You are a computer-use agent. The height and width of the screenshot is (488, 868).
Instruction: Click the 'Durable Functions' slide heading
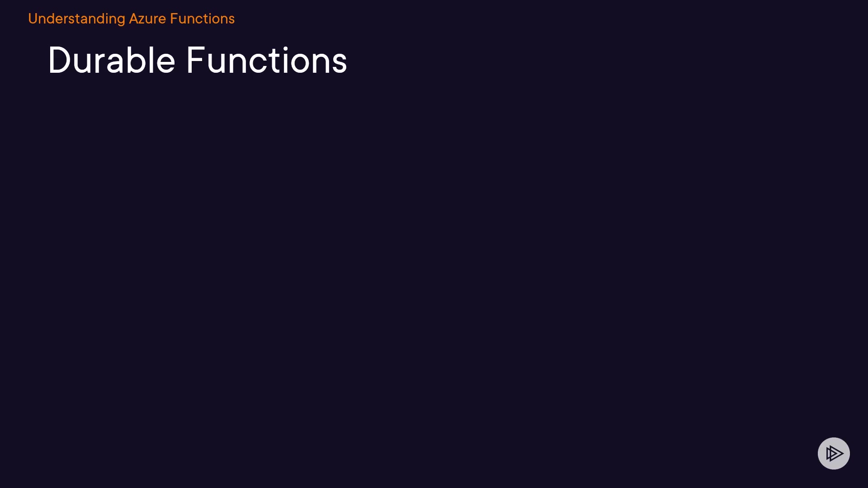(198, 61)
